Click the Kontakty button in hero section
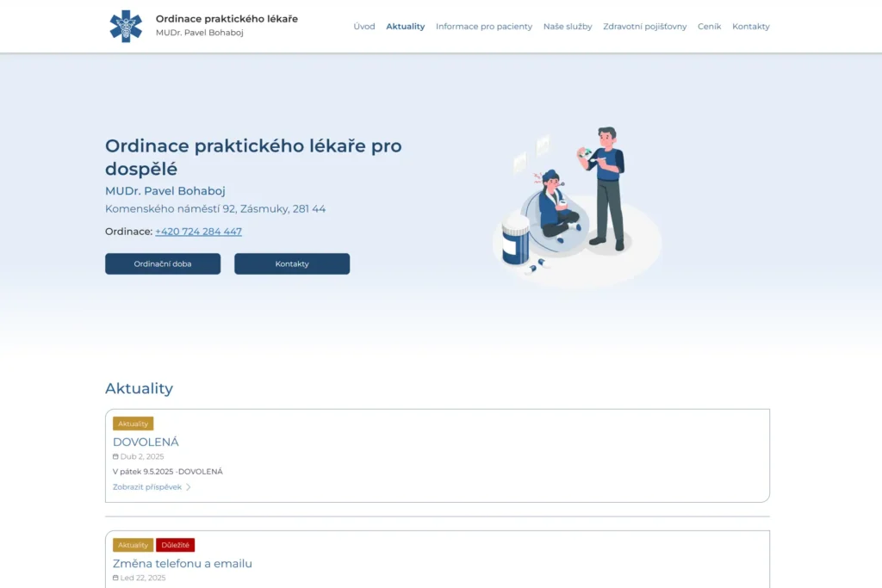882x588 pixels. pyautogui.click(x=292, y=263)
